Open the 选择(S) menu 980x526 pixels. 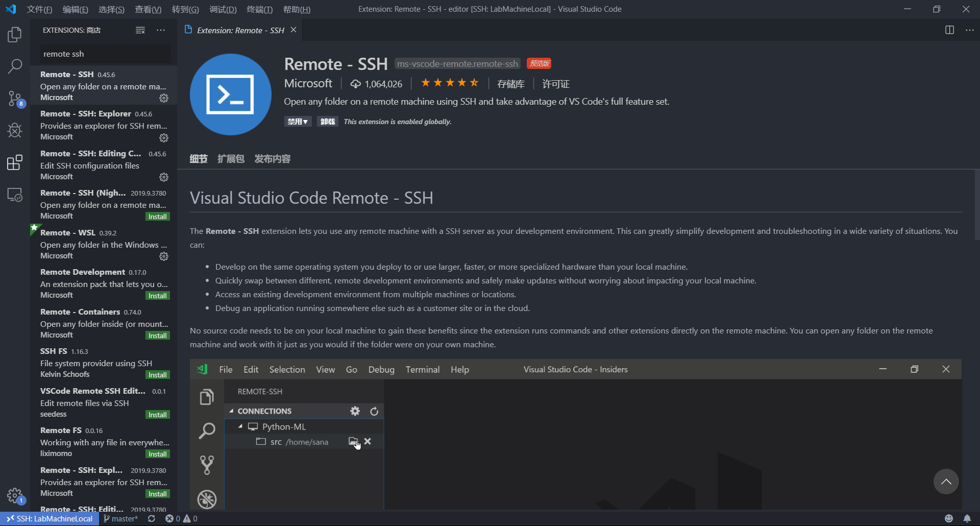coord(111,9)
